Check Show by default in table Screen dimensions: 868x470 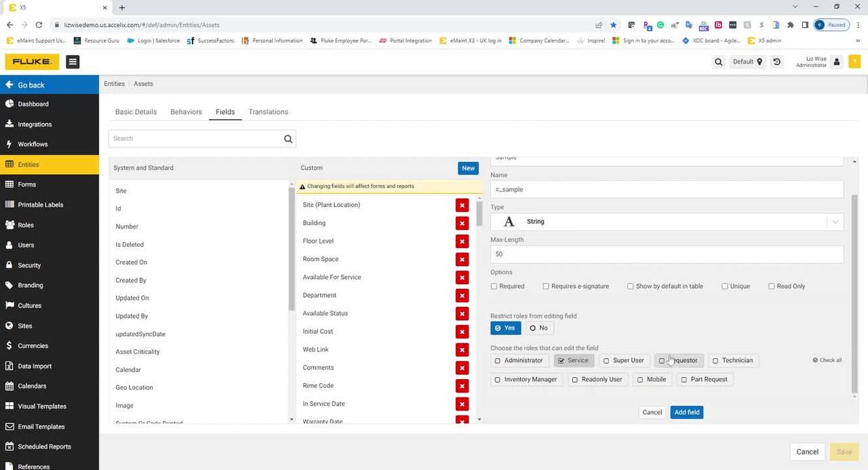click(x=631, y=286)
